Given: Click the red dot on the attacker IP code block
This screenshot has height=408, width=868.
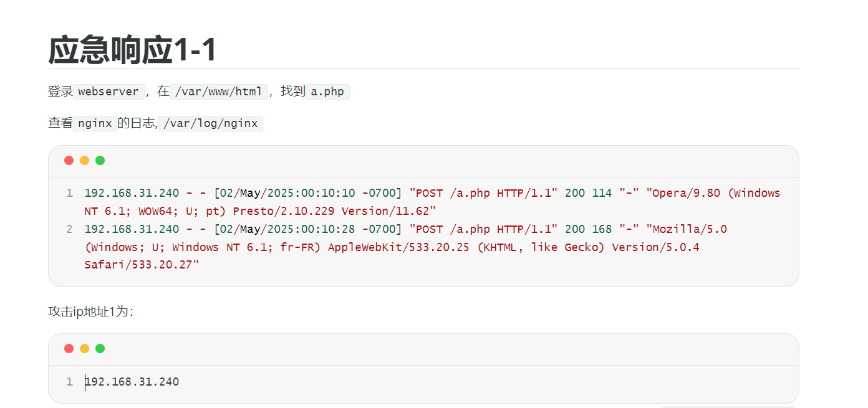Looking at the screenshot, I should click(69, 349).
